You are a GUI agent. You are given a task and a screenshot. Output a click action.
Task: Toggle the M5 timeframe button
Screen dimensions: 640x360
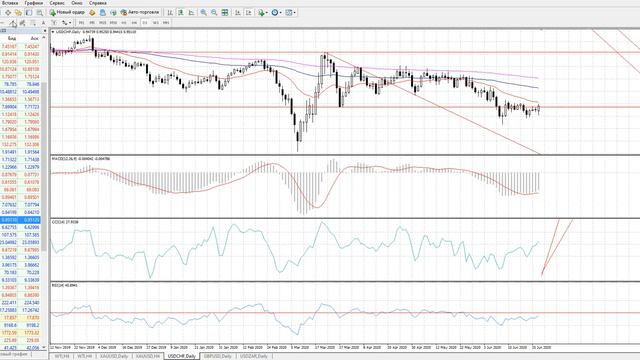pyautogui.click(x=92, y=23)
